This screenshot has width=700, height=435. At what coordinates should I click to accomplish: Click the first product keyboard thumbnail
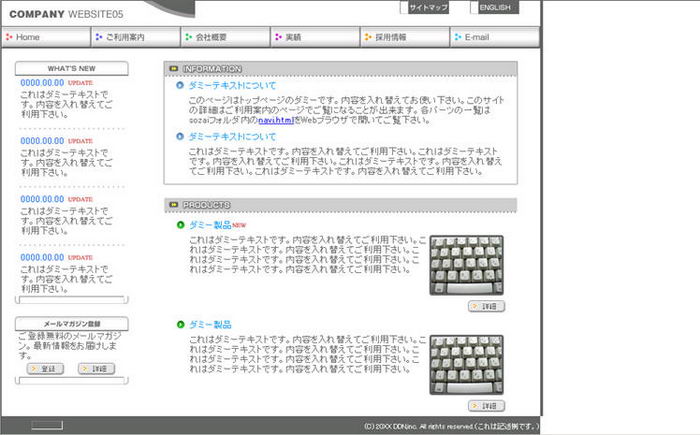[x=466, y=265]
